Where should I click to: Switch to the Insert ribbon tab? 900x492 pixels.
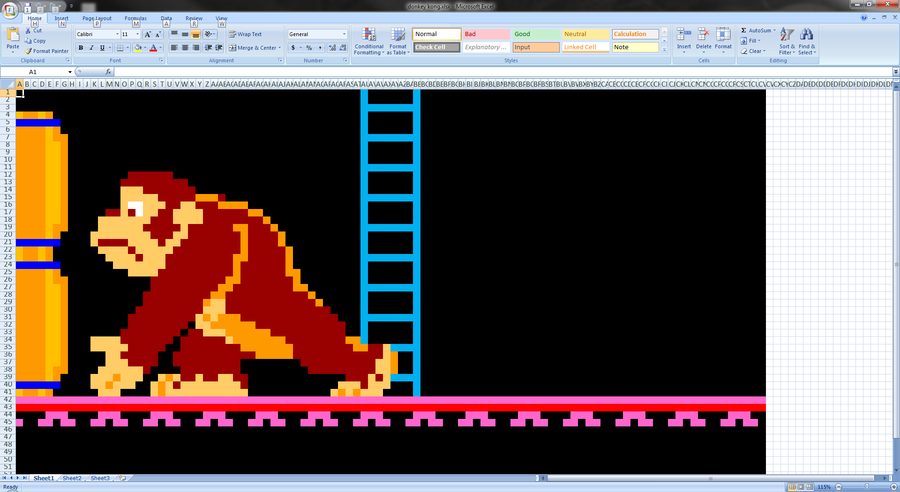pyautogui.click(x=61, y=18)
